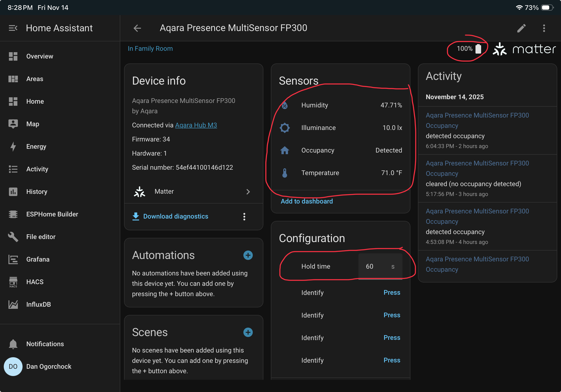
Task: Click Download diagnostics
Action: (x=175, y=216)
